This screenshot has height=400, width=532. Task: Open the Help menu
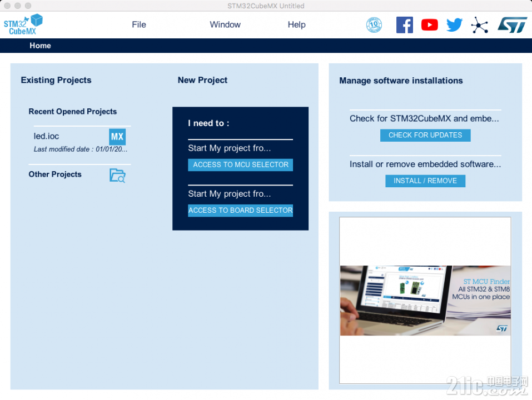[296, 25]
